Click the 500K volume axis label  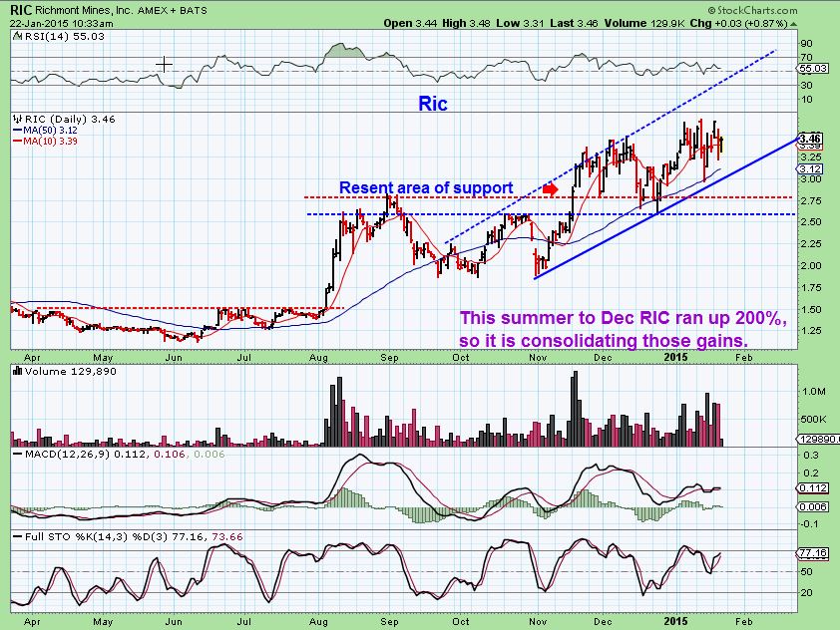point(814,419)
